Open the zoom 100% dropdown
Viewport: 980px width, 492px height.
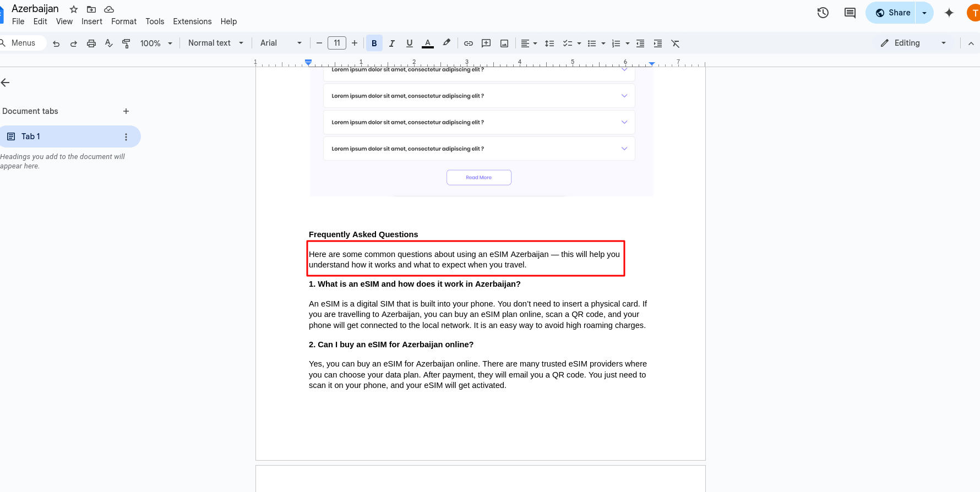pyautogui.click(x=156, y=43)
